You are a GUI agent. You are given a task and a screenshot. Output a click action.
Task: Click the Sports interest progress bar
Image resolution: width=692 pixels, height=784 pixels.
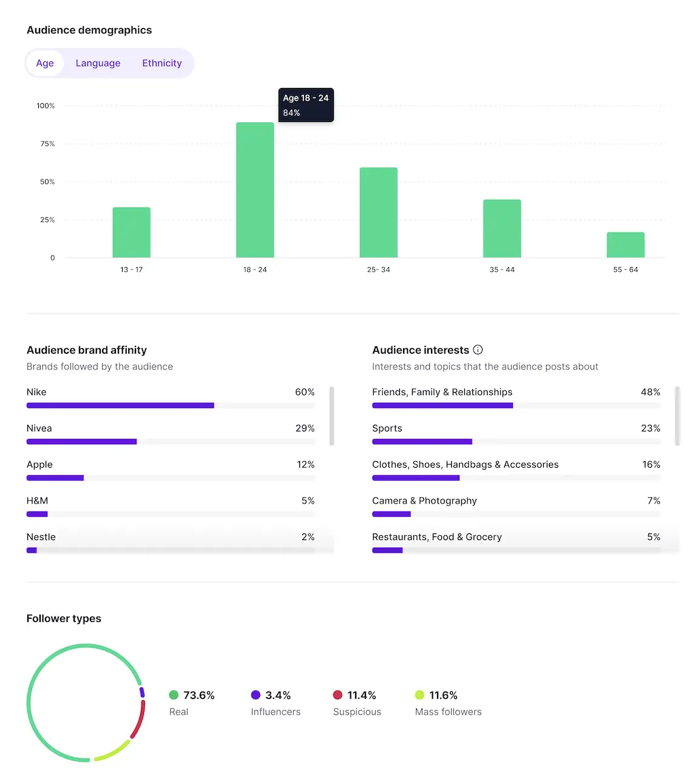tap(422, 441)
